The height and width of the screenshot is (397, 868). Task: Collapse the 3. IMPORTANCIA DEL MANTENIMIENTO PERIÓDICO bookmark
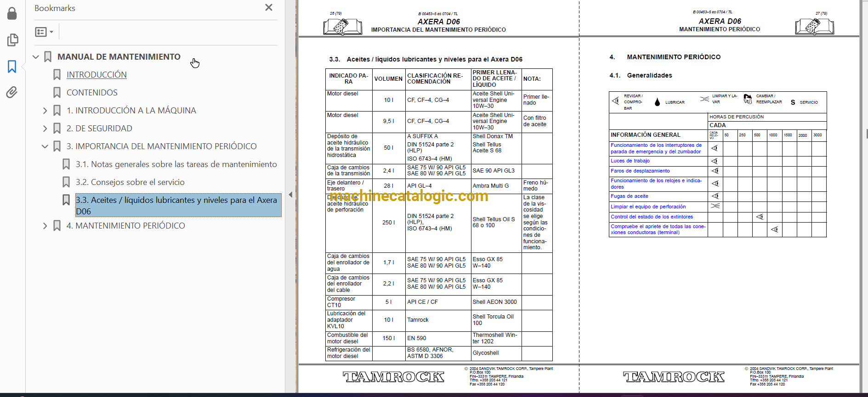(x=45, y=146)
